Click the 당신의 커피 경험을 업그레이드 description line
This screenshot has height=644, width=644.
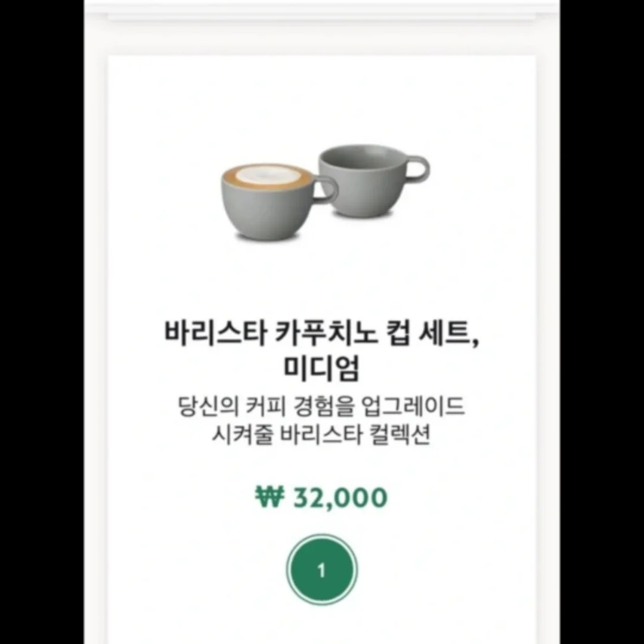321,406
